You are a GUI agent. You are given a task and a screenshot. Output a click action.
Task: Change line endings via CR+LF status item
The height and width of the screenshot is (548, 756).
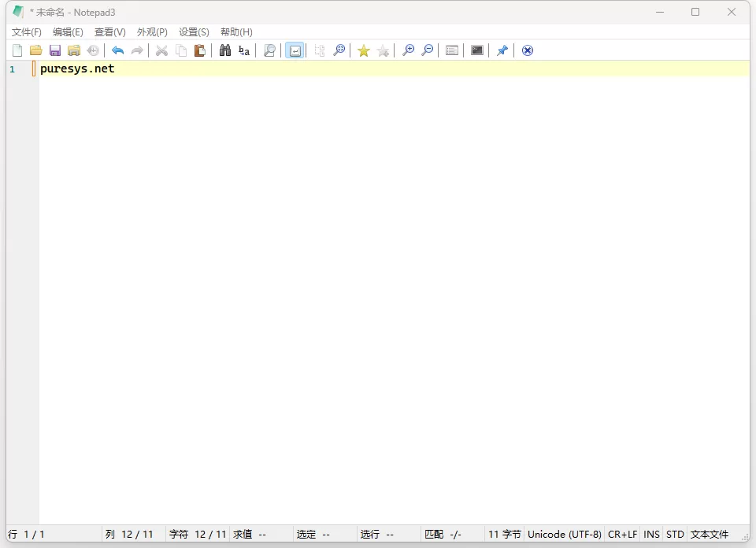[622, 534]
